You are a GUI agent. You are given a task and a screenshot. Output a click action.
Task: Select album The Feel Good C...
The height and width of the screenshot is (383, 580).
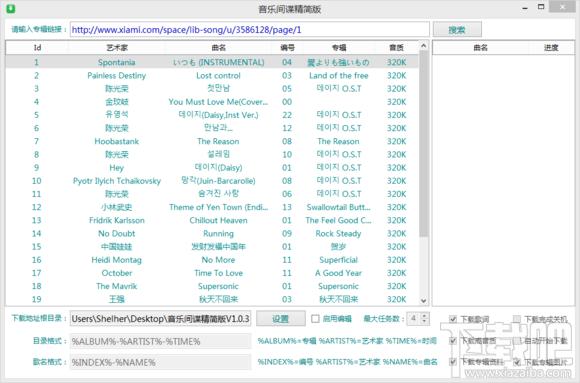coord(338,220)
